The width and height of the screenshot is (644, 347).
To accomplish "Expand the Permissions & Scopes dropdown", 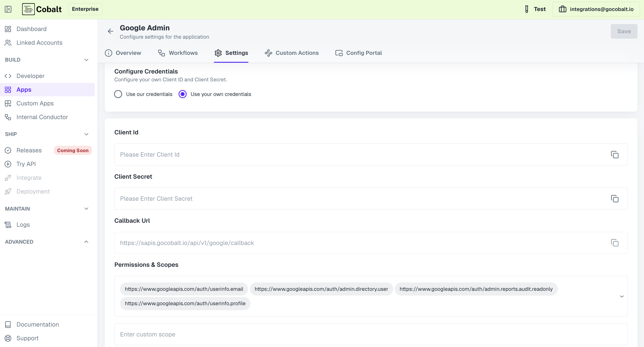I will pyautogui.click(x=622, y=296).
